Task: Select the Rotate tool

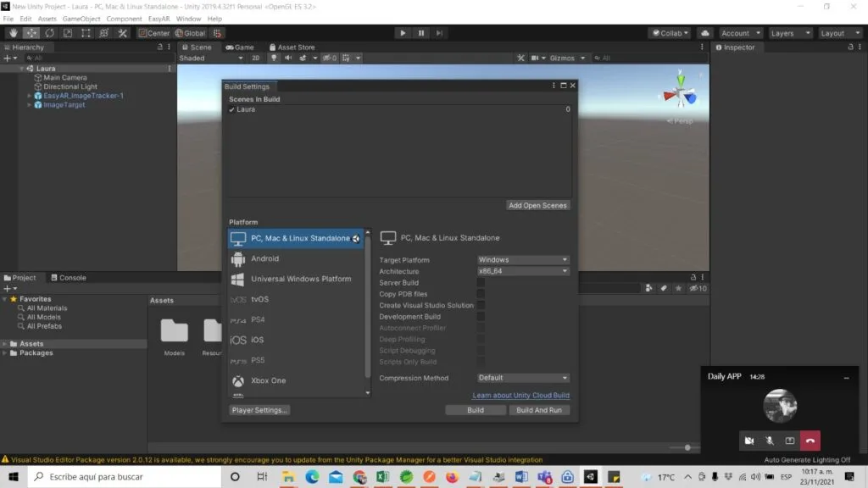Action: coord(50,33)
